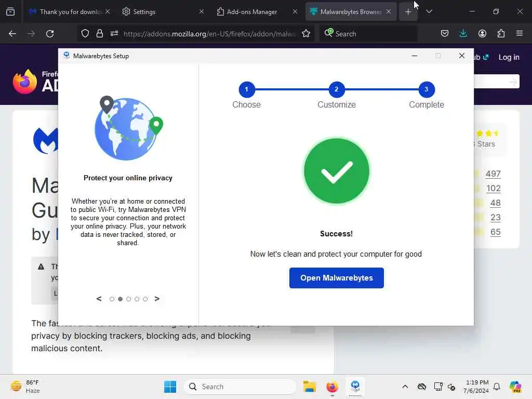
Task: Open the tracking protection shield icon
Action: tap(85, 33)
